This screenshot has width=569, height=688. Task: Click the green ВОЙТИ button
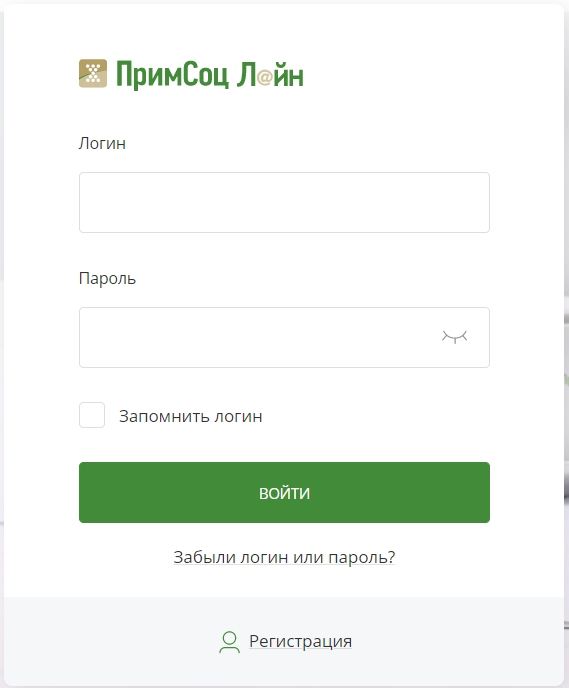point(284,492)
